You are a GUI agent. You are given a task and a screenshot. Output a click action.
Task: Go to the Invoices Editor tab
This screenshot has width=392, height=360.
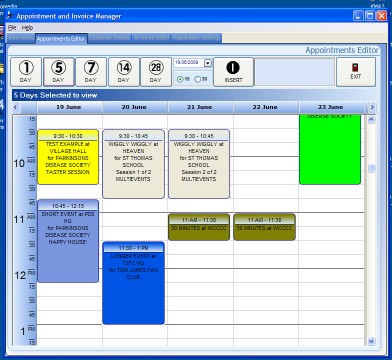pyautogui.click(x=152, y=38)
